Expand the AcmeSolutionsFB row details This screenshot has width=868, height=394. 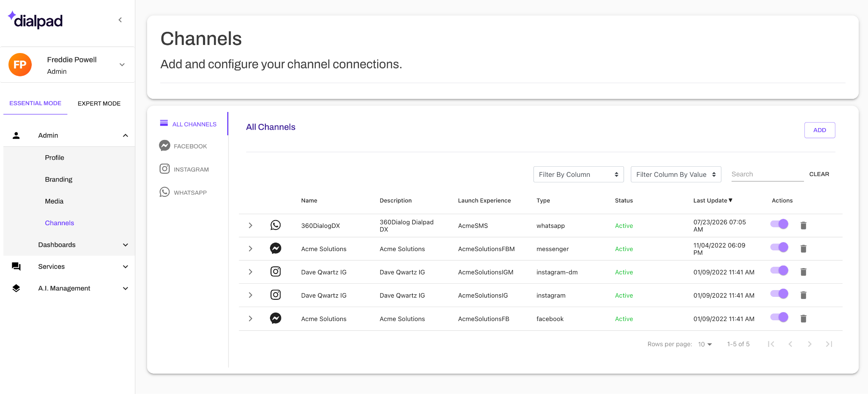pyautogui.click(x=250, y=319)
